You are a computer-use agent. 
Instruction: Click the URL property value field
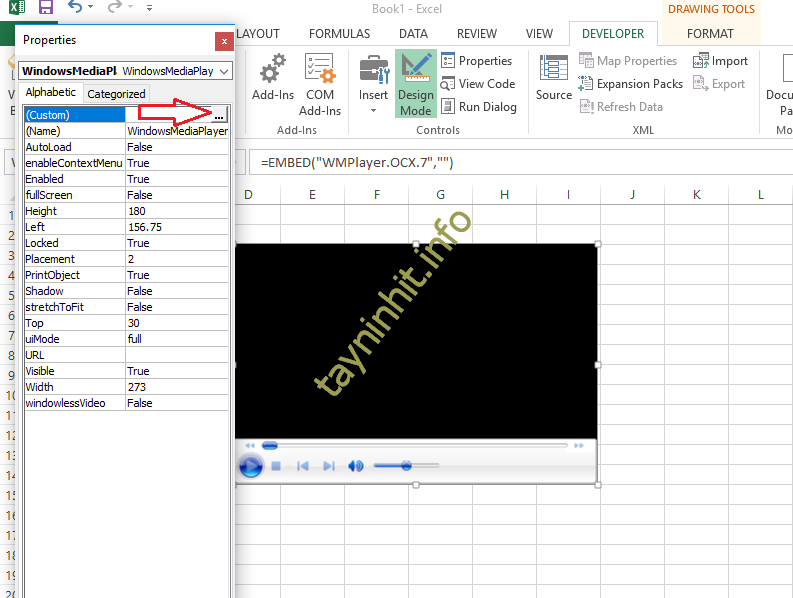tap(177, 355)
